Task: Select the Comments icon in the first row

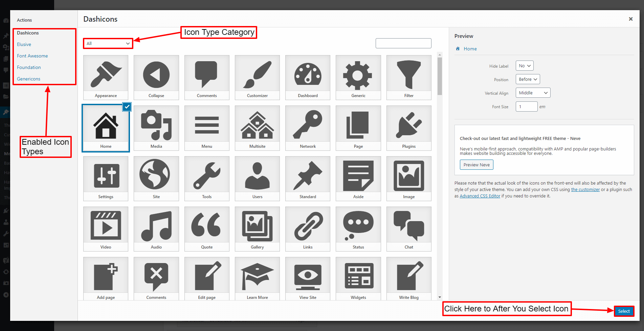Action: click(207, 77)
